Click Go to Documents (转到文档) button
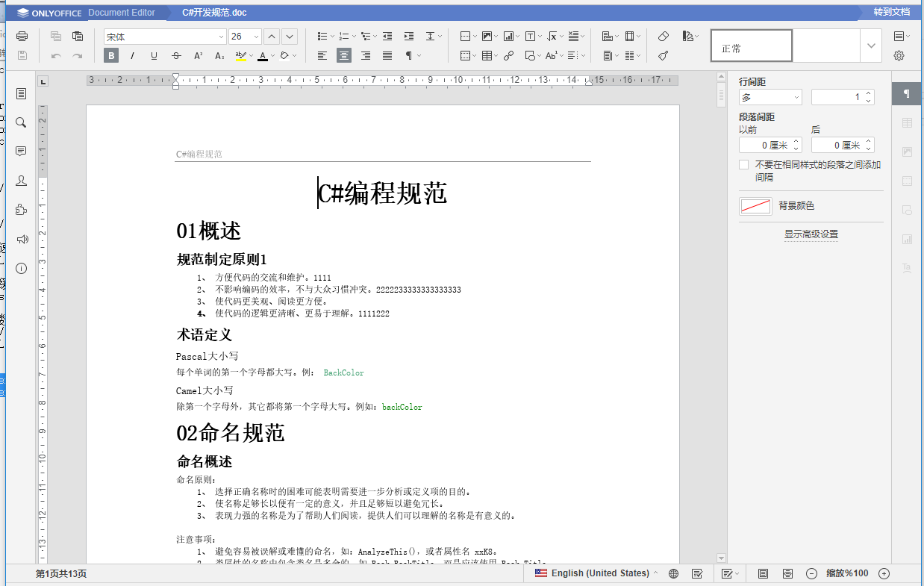The height and width of the screenshot is (586, 924). pyautogui.click(x=892, y=13)
